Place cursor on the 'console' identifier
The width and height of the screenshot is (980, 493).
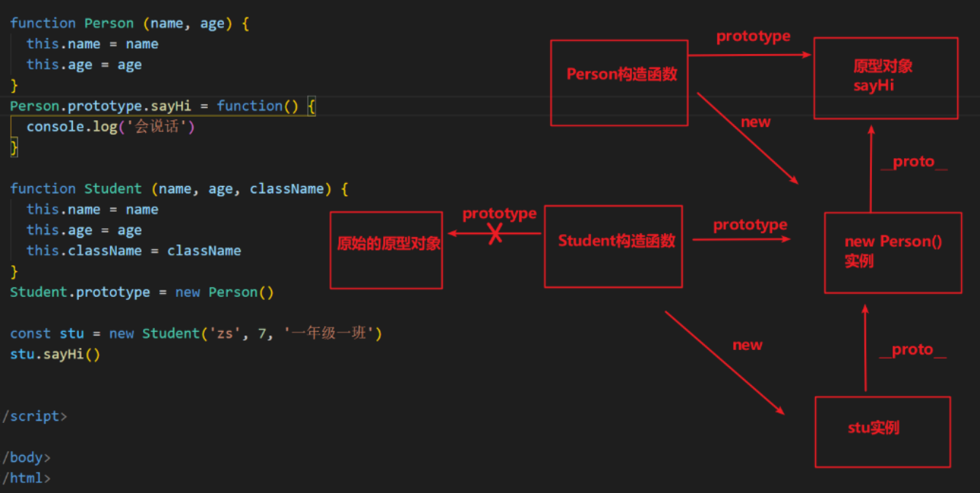click(55, 127)
